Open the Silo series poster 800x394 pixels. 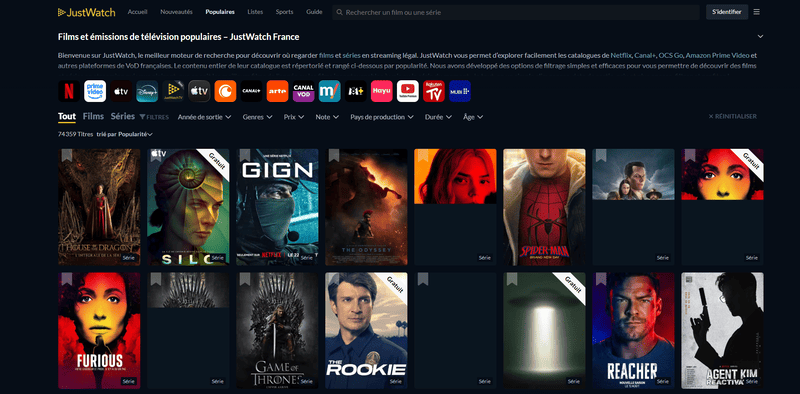click(188, 207)
